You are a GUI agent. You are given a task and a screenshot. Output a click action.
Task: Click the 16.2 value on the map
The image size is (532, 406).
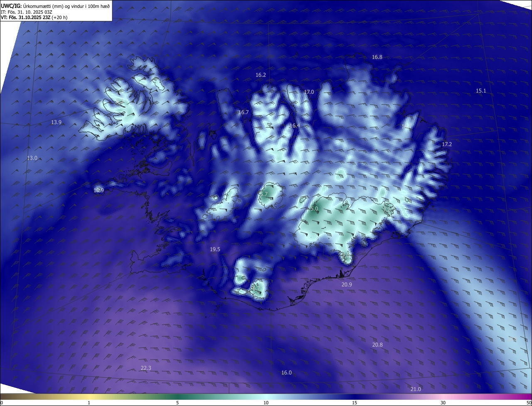[261, 75]
